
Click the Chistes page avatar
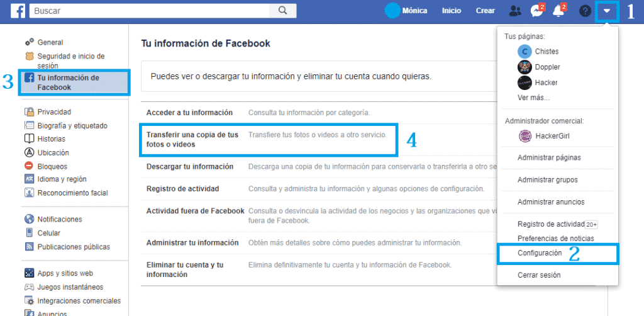coord(525,52)
